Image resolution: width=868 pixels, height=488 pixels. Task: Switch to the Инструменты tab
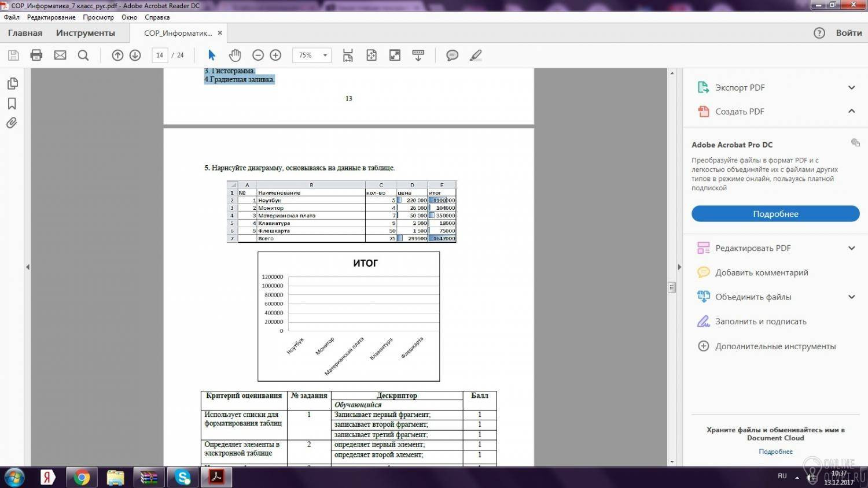point(85,33)
